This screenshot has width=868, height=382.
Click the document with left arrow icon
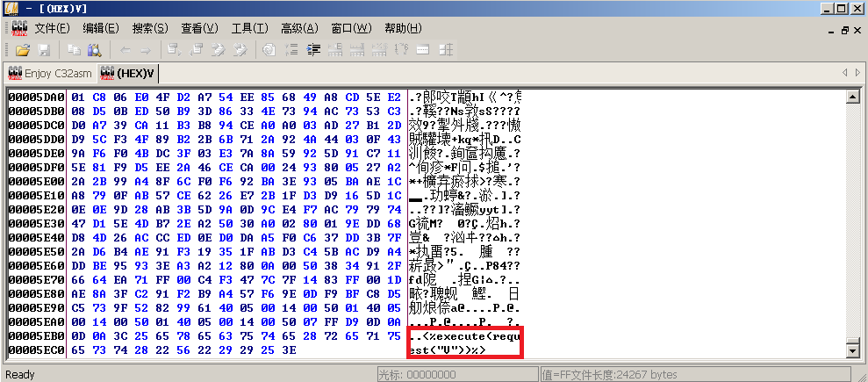[x=196, y=50]
